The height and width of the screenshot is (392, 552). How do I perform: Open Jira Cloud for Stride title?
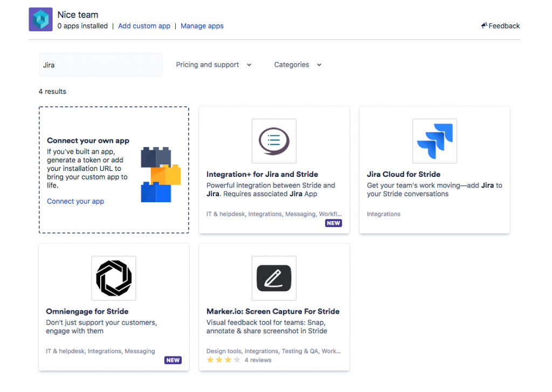click(x=403, y=174)
